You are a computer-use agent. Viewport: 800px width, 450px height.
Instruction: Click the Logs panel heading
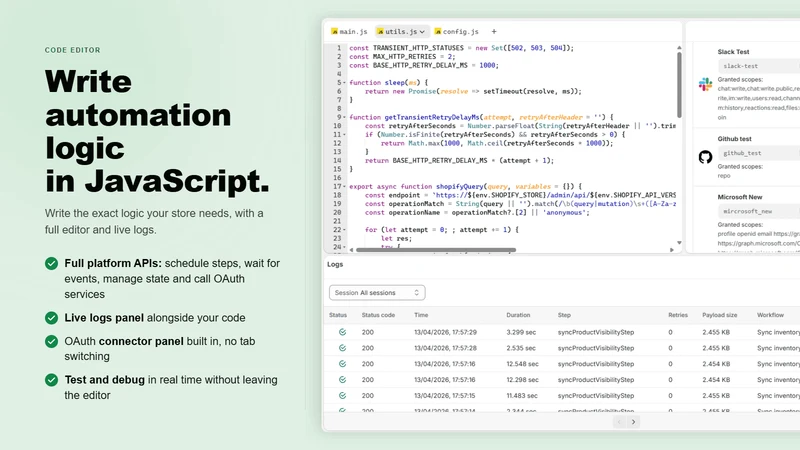(x=335, y=264)
